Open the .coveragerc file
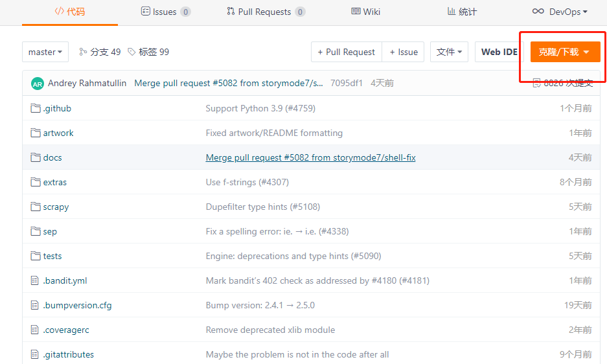 [x=66, y=330]
